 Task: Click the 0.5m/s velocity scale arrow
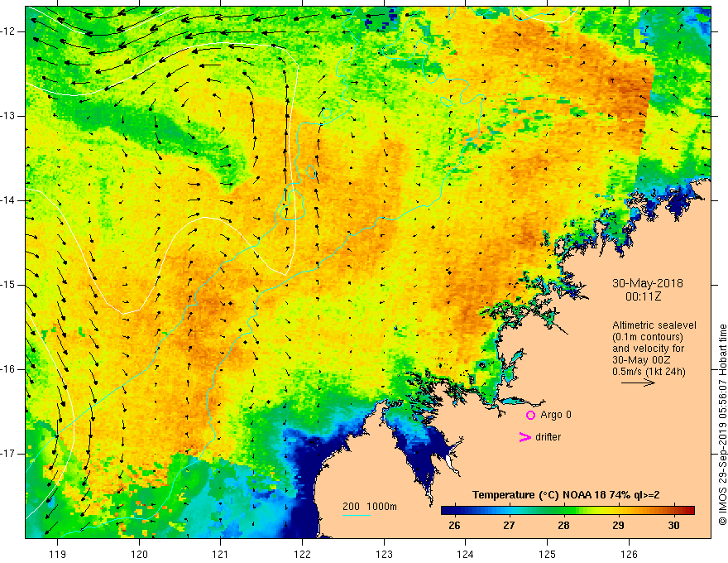point(638,383)
